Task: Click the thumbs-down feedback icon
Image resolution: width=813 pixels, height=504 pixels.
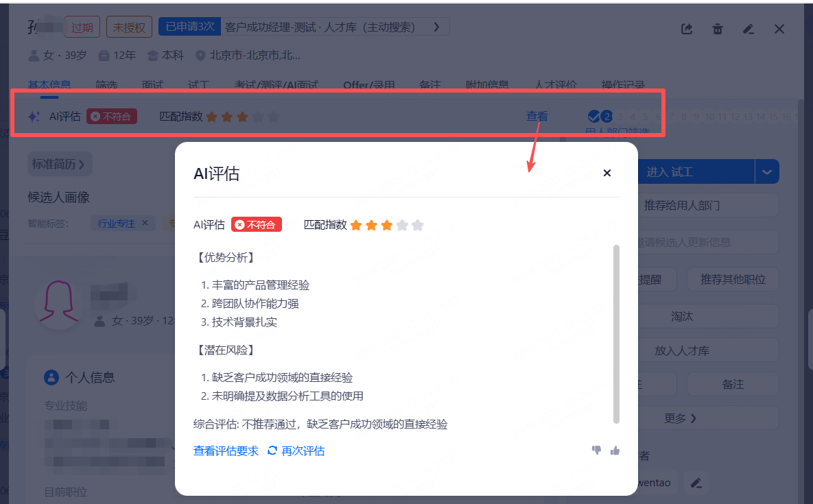Action: tap(597, 450)
